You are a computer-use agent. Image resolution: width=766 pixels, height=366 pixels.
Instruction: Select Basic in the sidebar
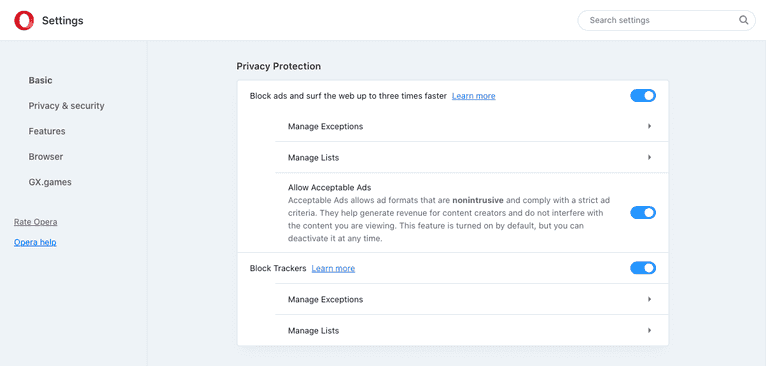41,80
